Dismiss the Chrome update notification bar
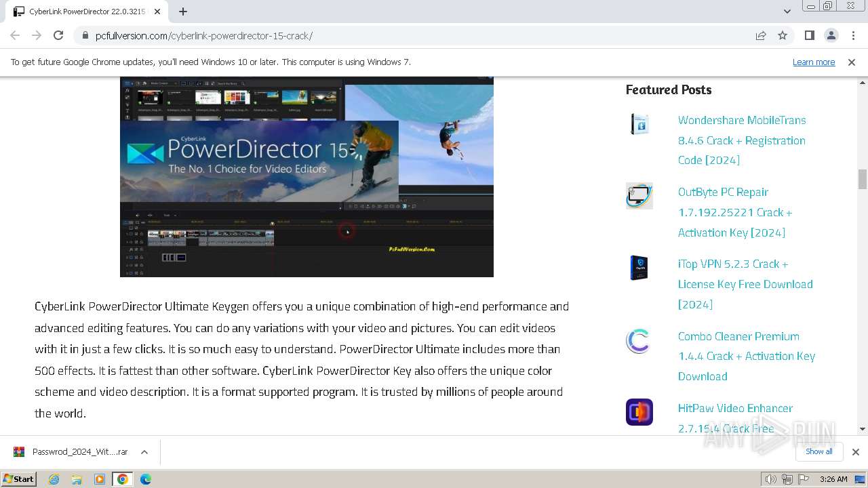This screenshot has width=868, height=488. pyautogui.click(x=852, y=62)
